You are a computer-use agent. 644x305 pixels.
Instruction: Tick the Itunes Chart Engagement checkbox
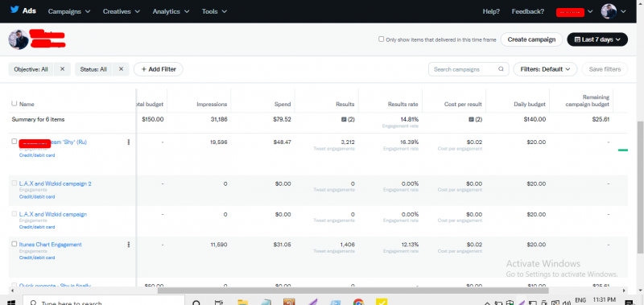click(x=14, y=244)
